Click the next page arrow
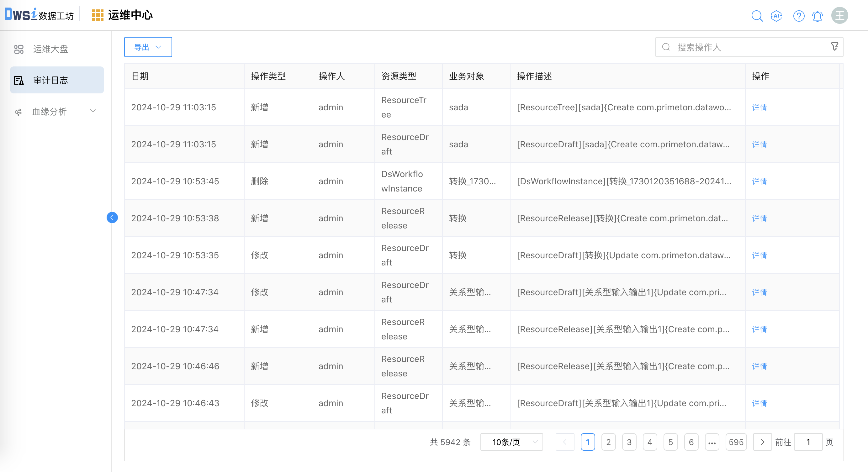 (x=763, y=442)
